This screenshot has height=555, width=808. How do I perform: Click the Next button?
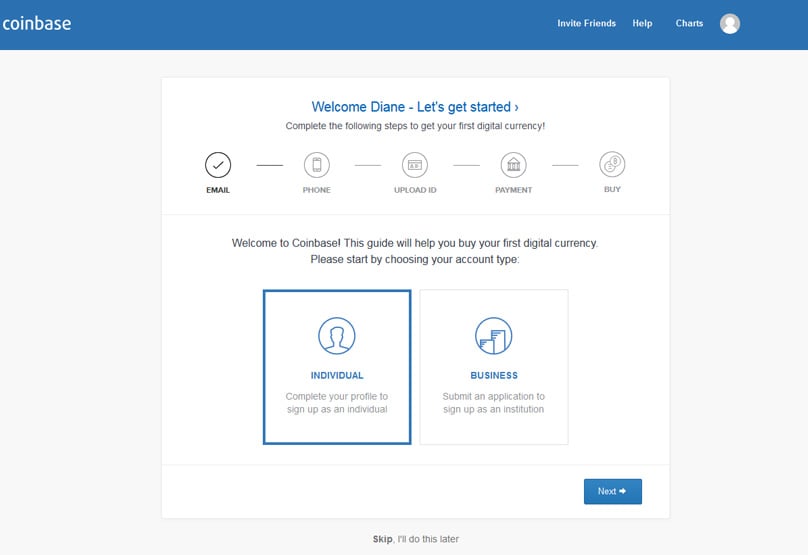coord(613,491)
